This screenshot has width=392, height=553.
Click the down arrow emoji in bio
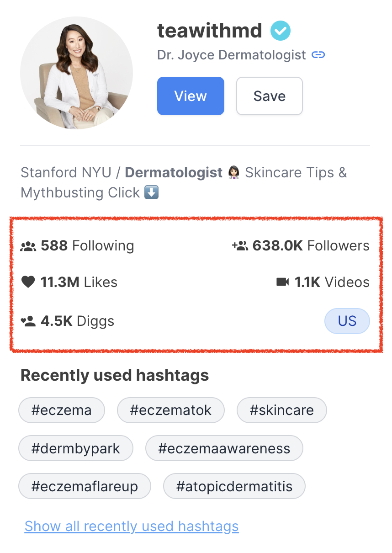(x=151, y=193)
